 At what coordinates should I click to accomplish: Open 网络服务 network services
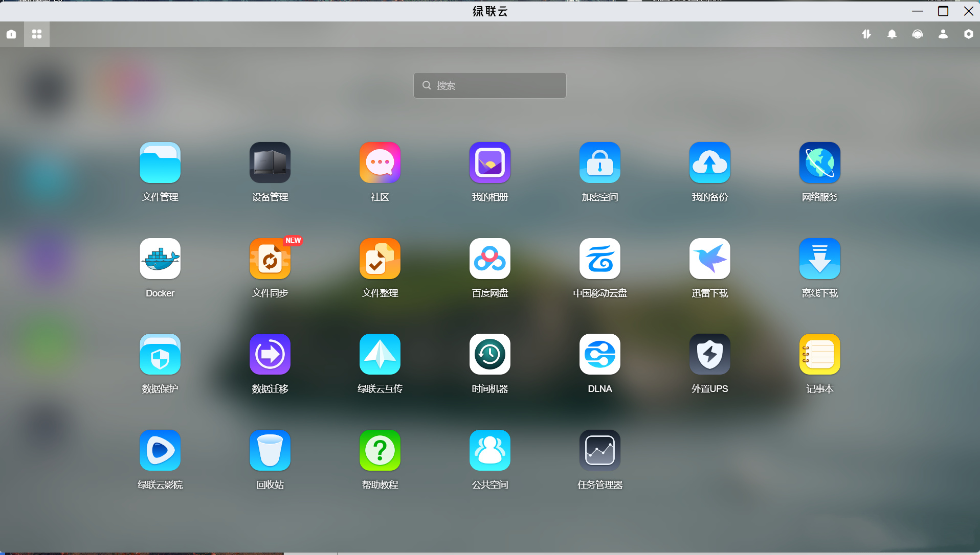click(820, 163)
